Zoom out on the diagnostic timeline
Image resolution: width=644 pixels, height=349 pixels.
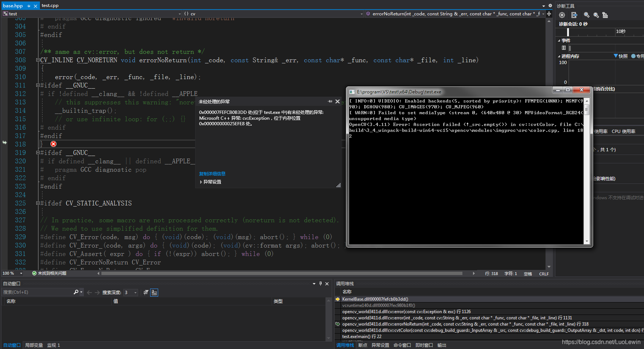[x=596, y=15]
